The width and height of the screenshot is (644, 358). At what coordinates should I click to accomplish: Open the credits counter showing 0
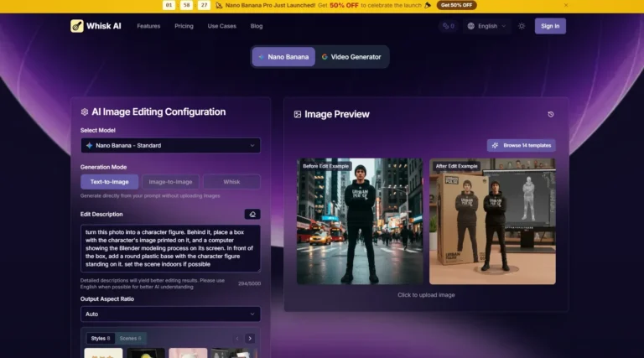(x=449, y=26)
